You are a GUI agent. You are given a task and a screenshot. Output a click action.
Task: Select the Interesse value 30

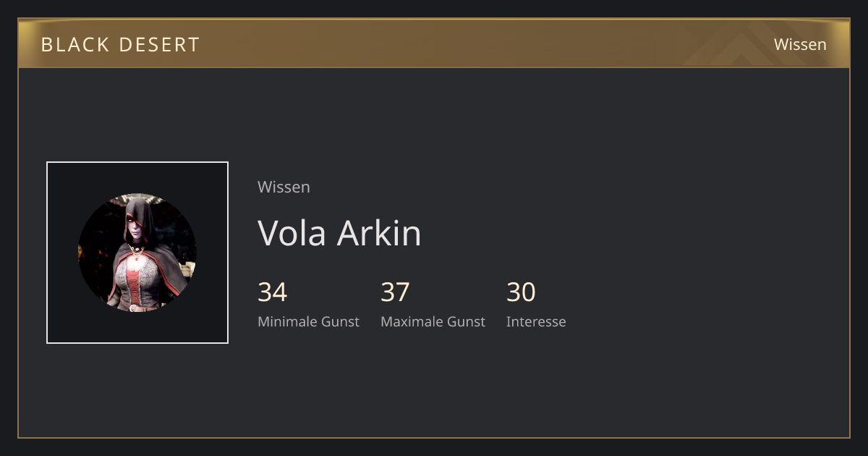click(x=521, y=292)
